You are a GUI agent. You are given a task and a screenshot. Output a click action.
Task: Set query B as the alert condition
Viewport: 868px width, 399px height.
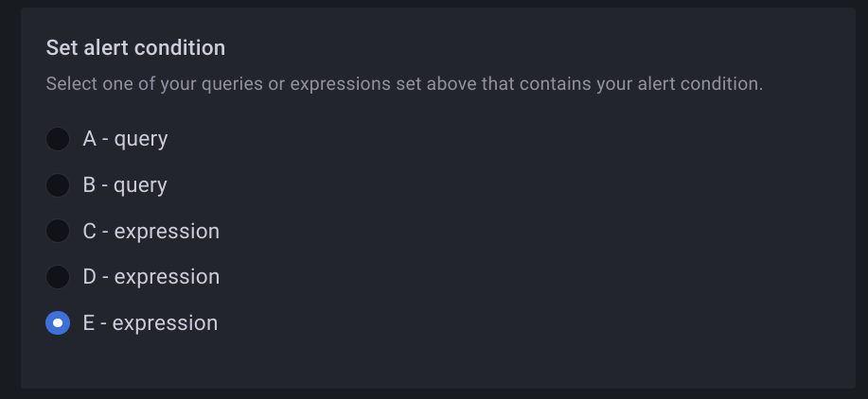click(x=58, y=185)
